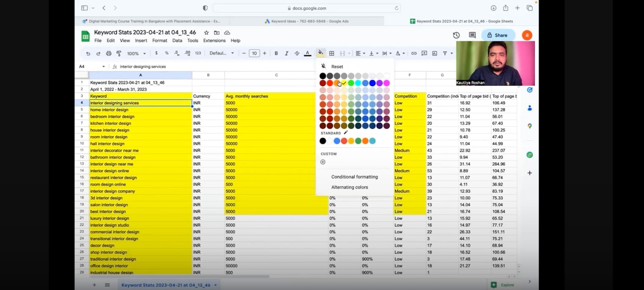Click the Share button
The width and height of the screenshot is (644, 290).
[x=497, y=35]
